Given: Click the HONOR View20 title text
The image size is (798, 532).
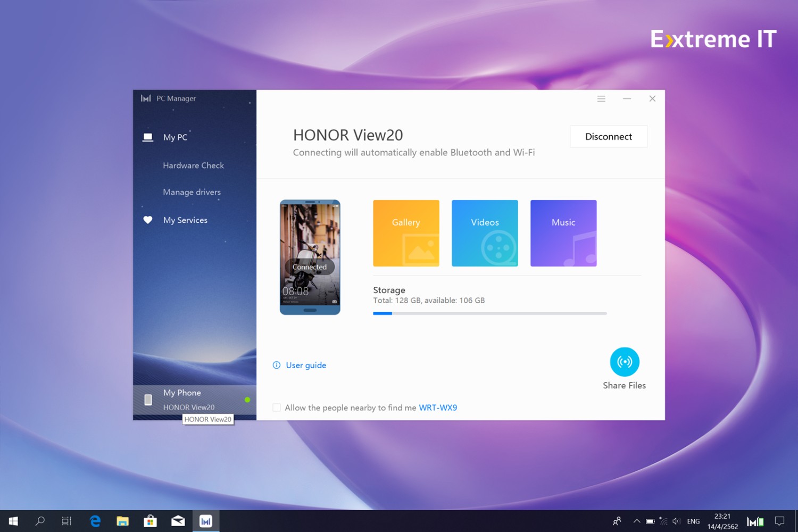Looking at the screenshot, I should [348, 135].
